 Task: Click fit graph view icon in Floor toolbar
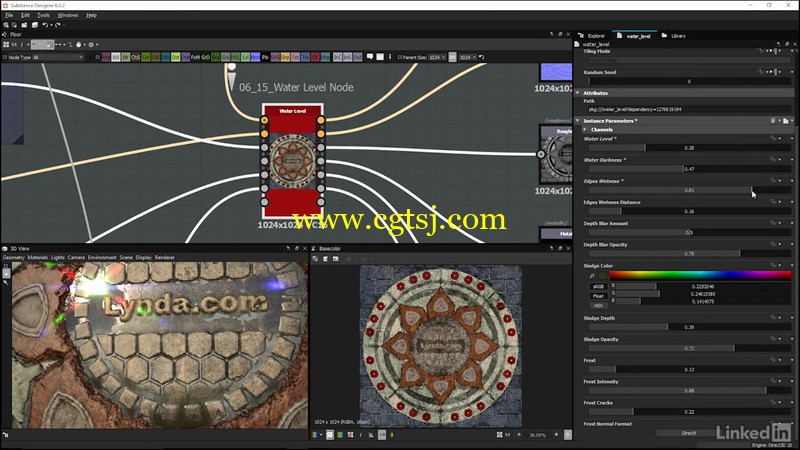(x=6, y=44)
